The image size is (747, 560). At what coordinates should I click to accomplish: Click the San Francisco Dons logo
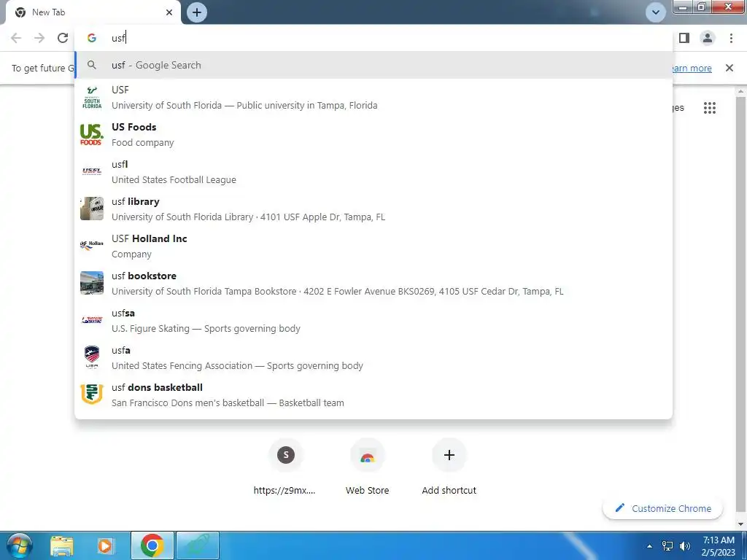pos(91,394)
